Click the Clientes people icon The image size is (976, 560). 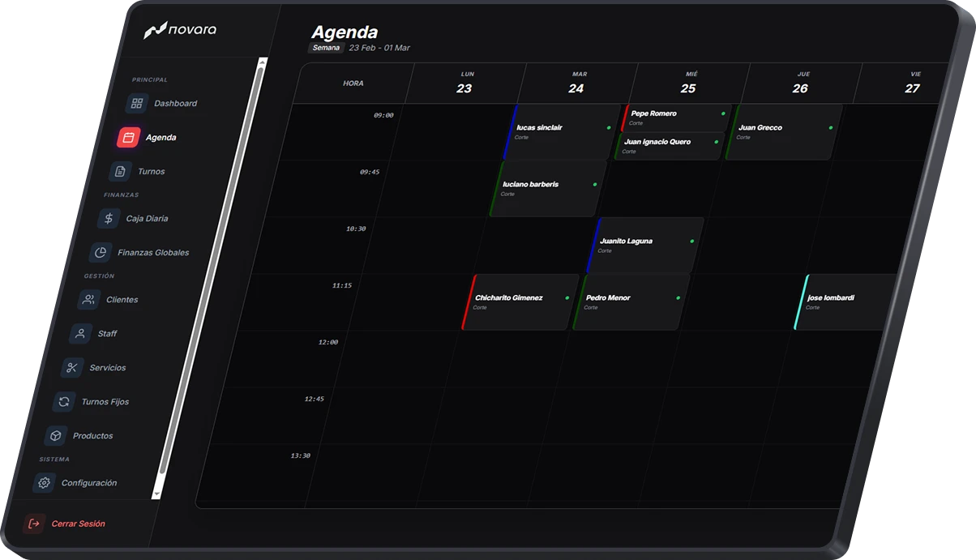[88, 300]
